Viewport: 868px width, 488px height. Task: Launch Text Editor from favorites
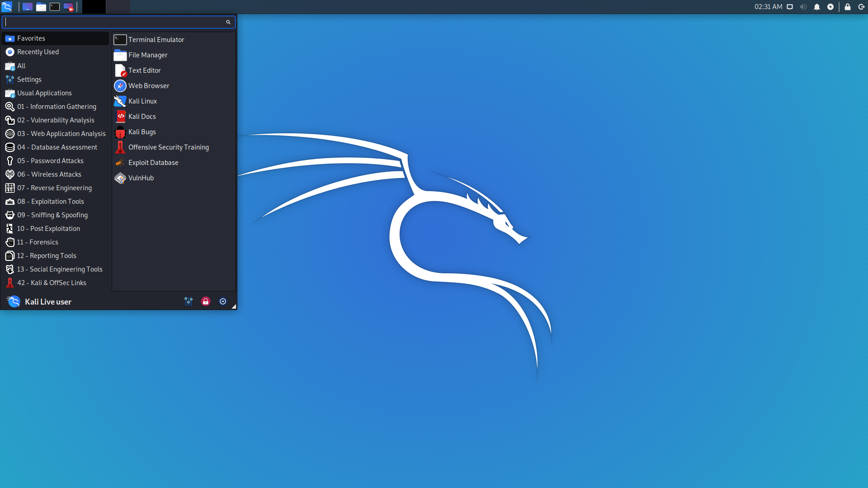pos(174,70)
